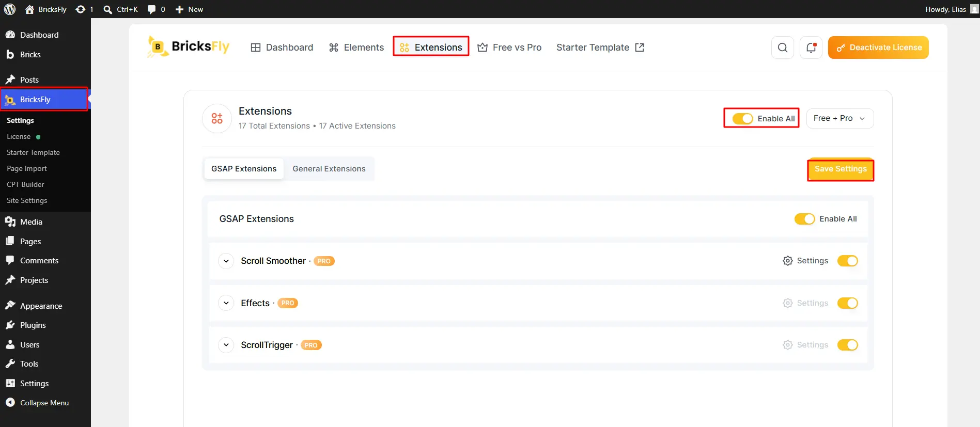Click the '17 Active Extensions' count text

click(357, 126)
